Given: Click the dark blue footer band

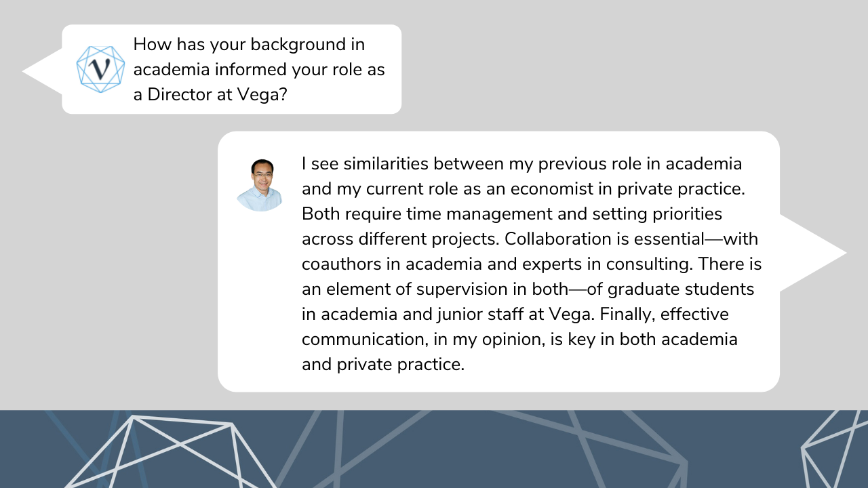Looking at the screenshot, I should click(434, 449).
